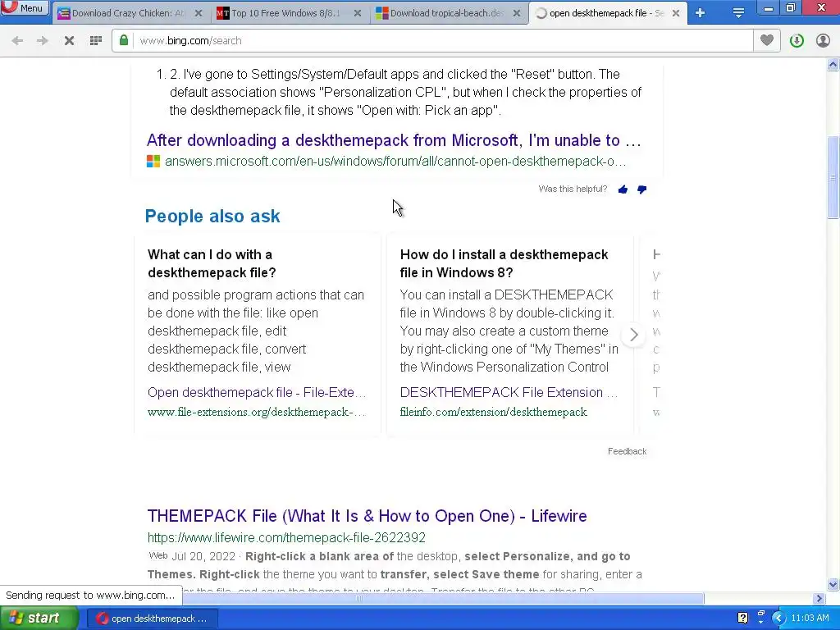Open the user account icon
This screenshot has height=630, width=840.
click(x=823, y=41)
